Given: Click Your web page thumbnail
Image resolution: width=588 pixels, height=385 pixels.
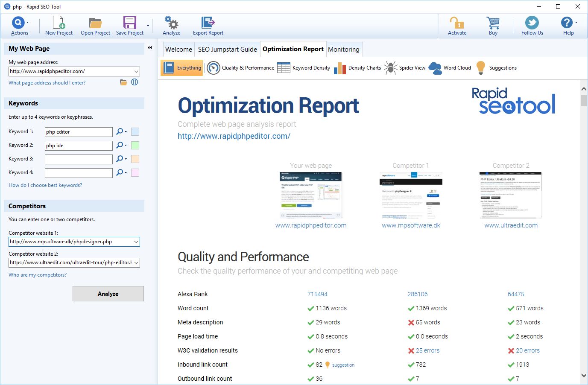Looking at the screenshot, I should [311, 195].
